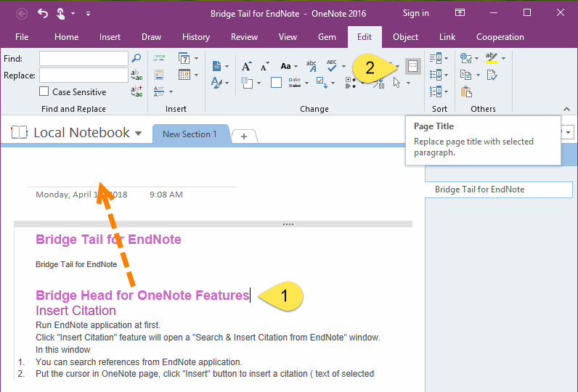
Task: Click the Insert Citation heading text
Action: click(x=76, y=311)
